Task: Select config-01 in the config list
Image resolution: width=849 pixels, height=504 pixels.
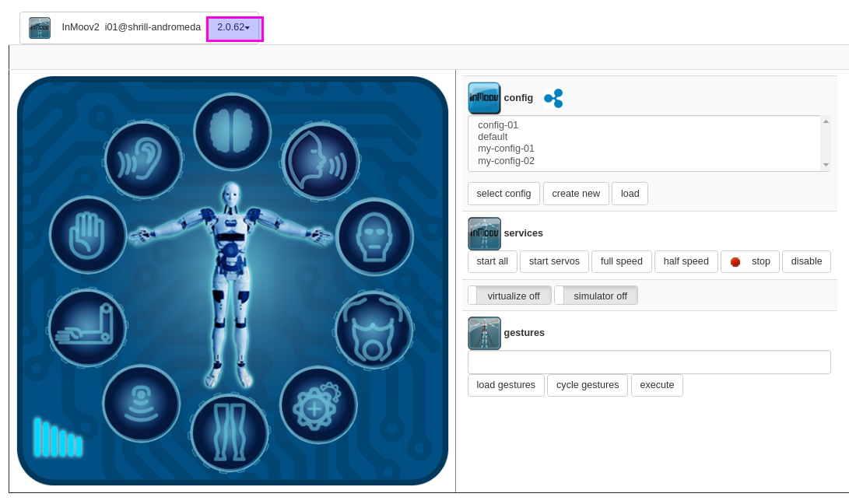Action: [498, 125]
